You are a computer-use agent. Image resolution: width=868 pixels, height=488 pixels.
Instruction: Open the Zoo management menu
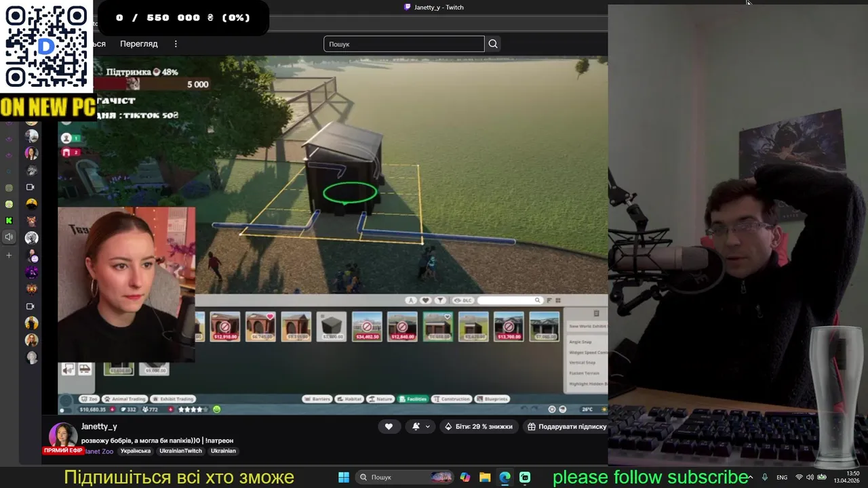tap(89, 399)
